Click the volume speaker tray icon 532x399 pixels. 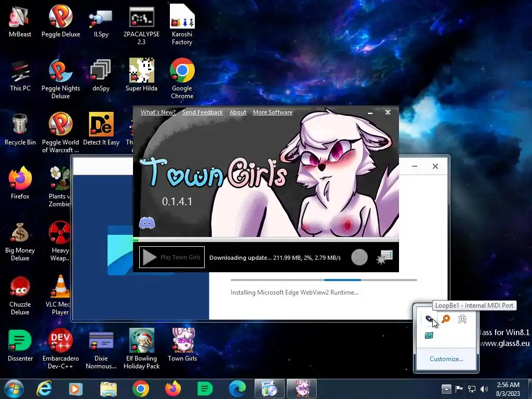pyautogui.click(x=484, y=389)
